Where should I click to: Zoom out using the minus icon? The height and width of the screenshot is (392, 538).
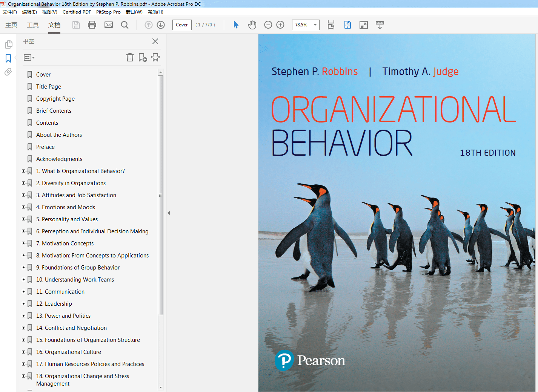pyautogui.click(x=268, y=24)
